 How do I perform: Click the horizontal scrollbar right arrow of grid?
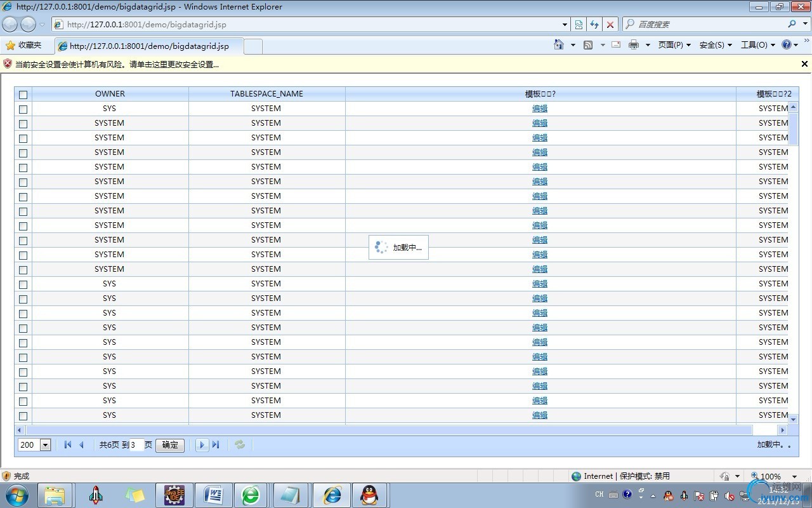click(x=783, y=430)
